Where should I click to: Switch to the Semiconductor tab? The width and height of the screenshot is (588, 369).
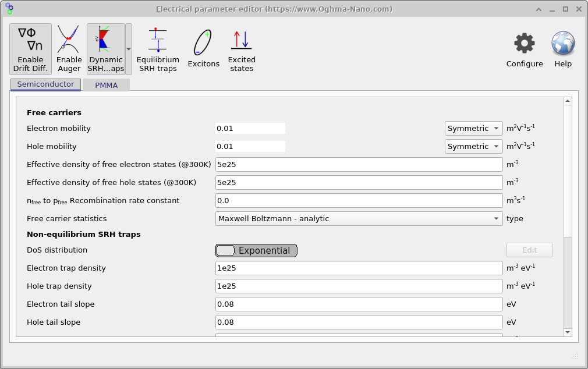tap(45, 84)
